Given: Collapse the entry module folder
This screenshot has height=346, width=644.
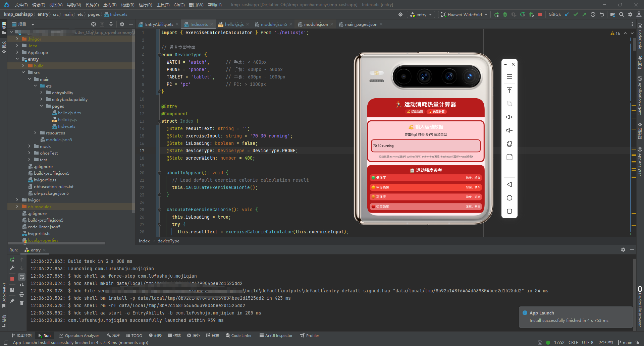Looking at the screenshot, I should tap(17, 59).
